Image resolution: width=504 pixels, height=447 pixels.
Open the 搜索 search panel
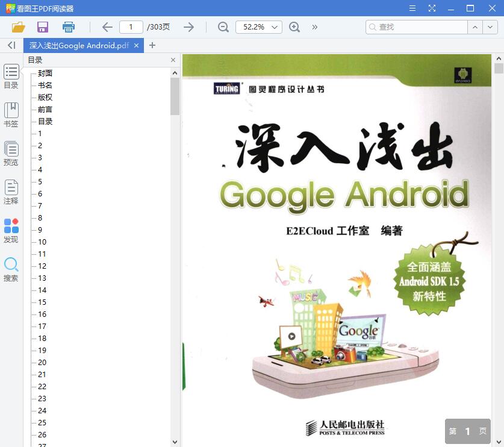(11, 269)
